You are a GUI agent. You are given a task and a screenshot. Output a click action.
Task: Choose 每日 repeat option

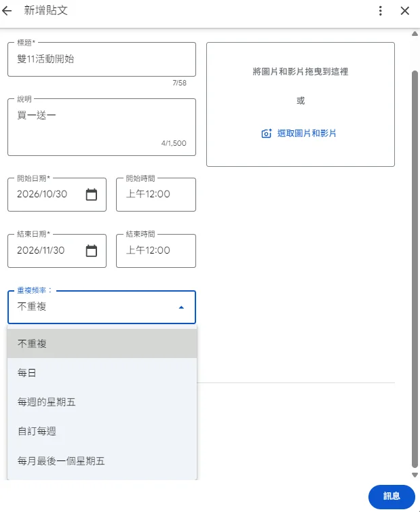point(102,372)
